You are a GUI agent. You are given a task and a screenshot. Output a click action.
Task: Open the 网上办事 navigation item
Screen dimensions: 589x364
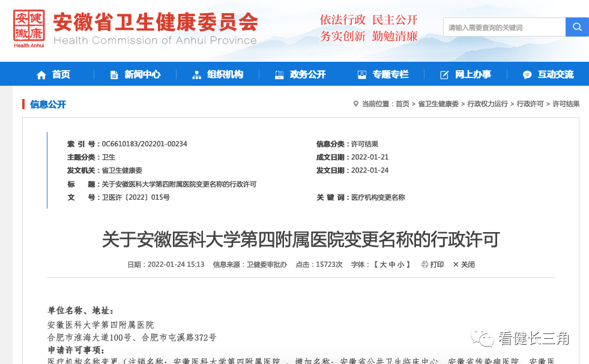473,74
